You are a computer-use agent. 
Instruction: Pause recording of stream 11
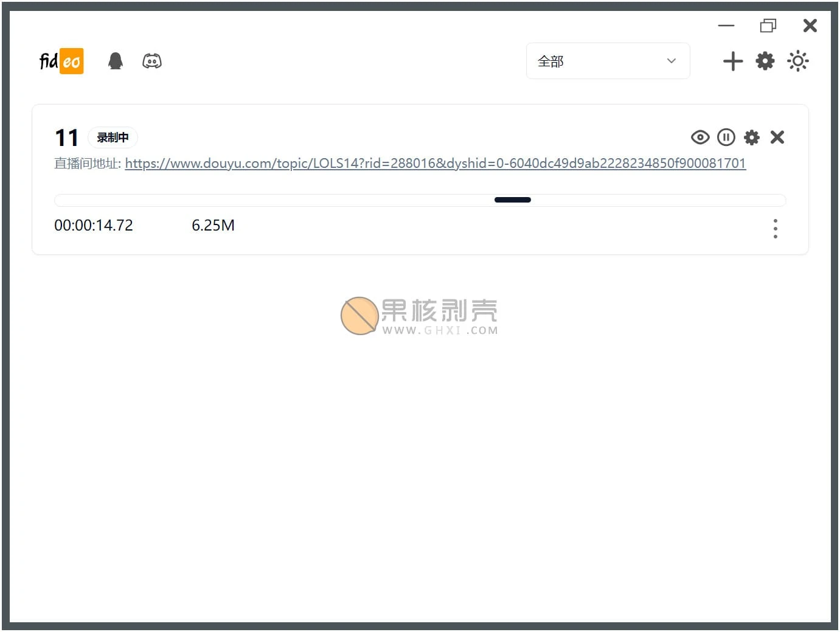[x=726, y=137]
